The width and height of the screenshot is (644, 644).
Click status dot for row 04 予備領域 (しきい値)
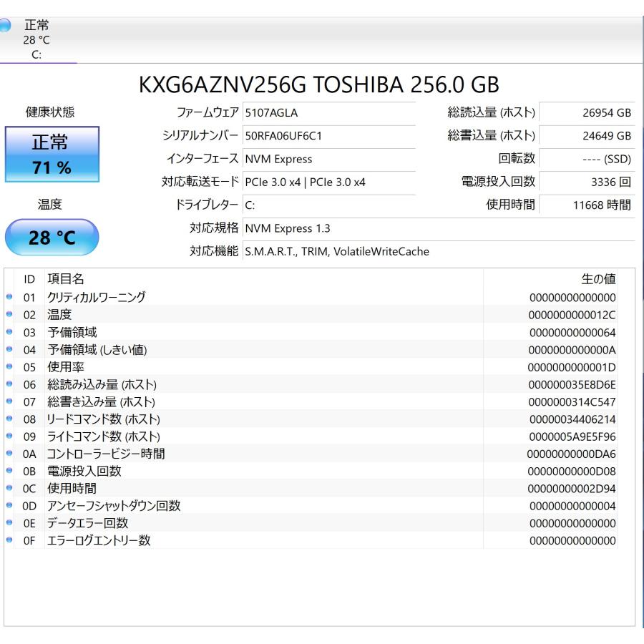click(x=9, y=349)
